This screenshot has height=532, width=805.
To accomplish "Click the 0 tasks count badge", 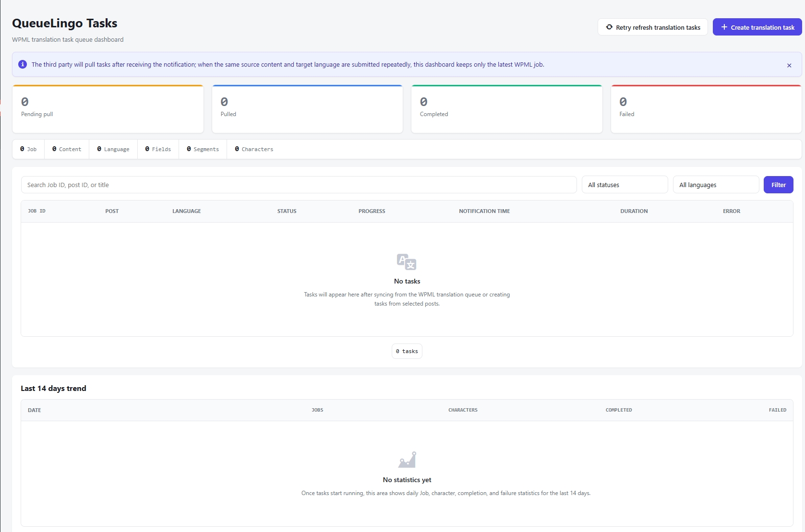I will tap(407, 351).
